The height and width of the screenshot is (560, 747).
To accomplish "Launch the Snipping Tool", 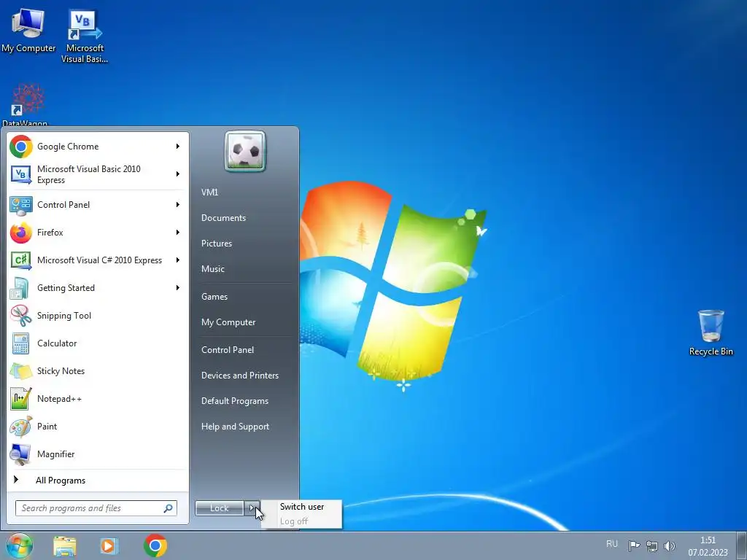I will [x=97, y=315].
